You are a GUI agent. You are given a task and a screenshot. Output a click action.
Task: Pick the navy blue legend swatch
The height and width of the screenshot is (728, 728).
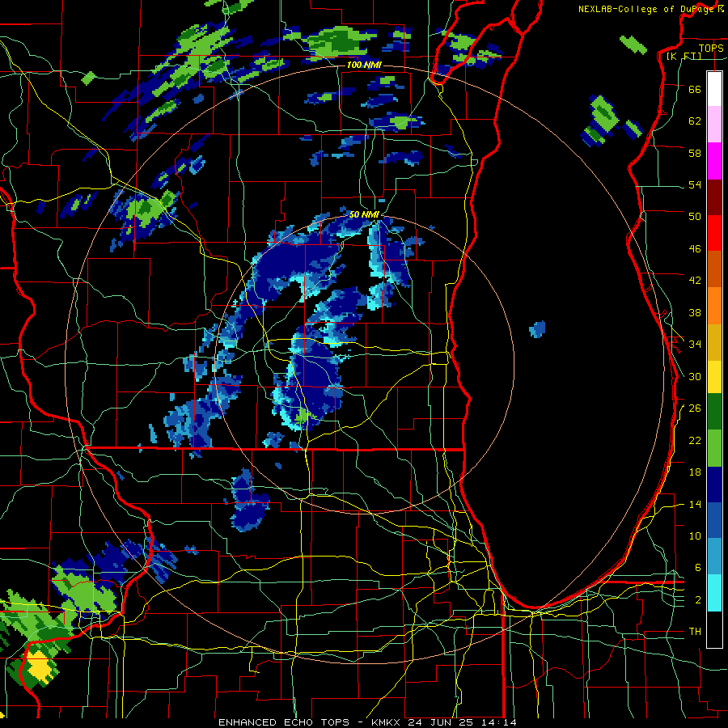pos(714,485)
